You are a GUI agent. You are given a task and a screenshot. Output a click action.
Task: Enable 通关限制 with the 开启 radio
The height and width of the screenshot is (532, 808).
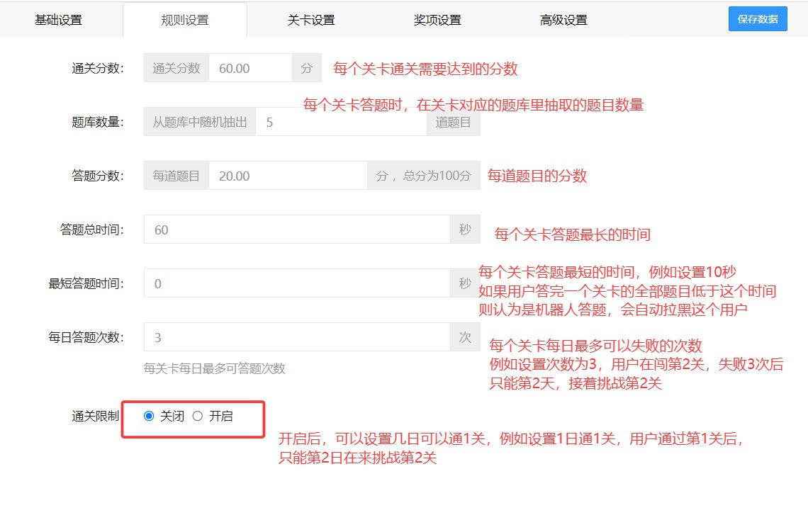click(x=198, y=416)
